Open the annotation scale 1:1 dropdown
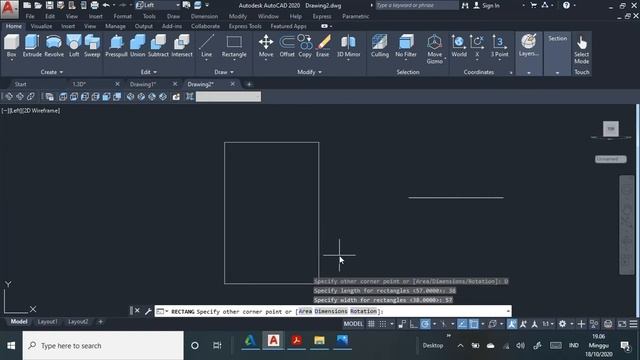This screenshot has height=360, width=640. point(548,324)
